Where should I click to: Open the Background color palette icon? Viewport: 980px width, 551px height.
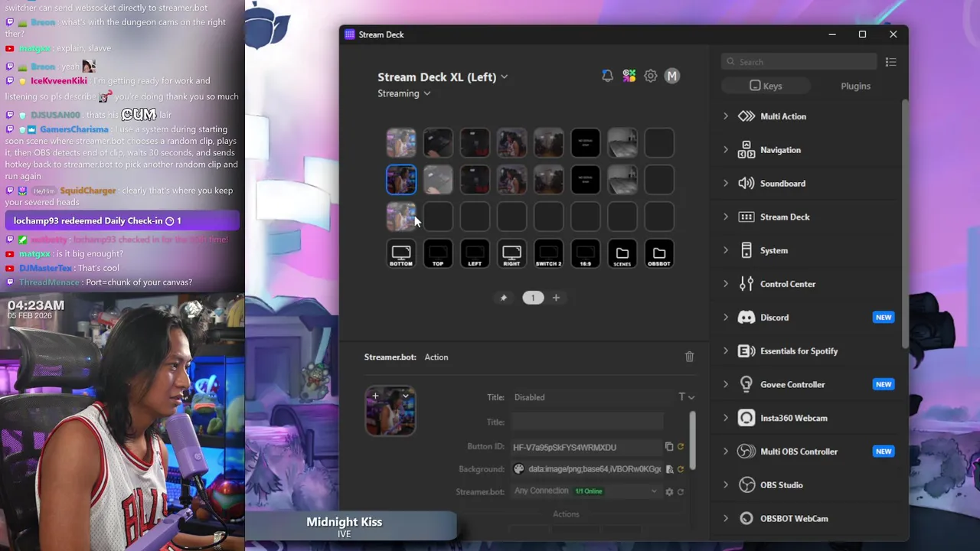click(518, 469)
